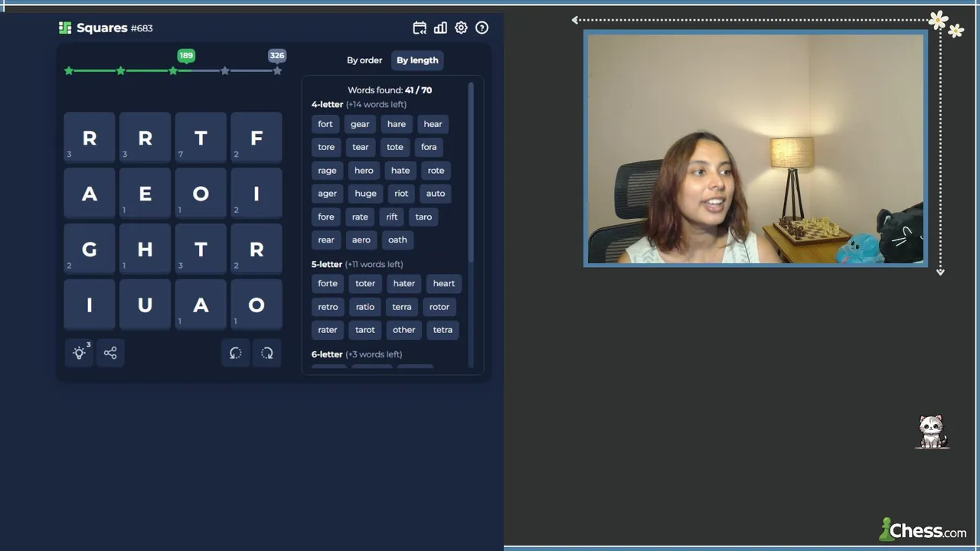Viewport: 980px width, 551px height.
Task: Click the first green star on progress bar
Action: tap(69, 70)
